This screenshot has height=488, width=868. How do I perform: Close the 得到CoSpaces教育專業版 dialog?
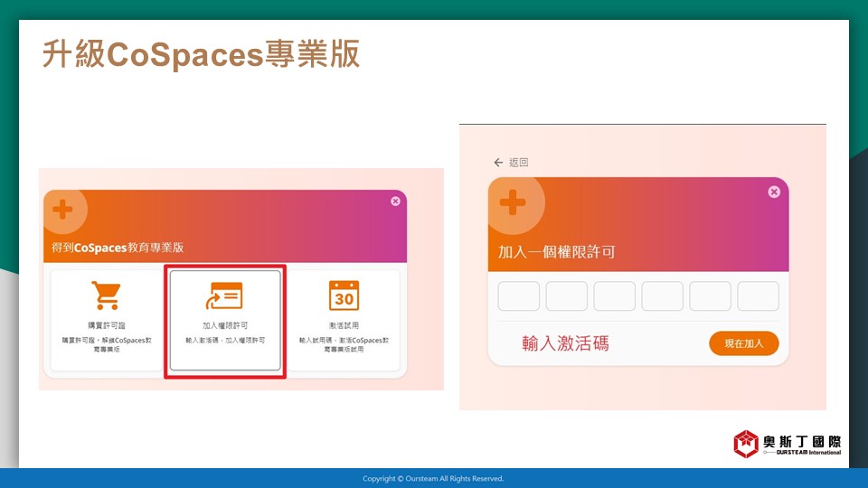(x=395, y=202)
